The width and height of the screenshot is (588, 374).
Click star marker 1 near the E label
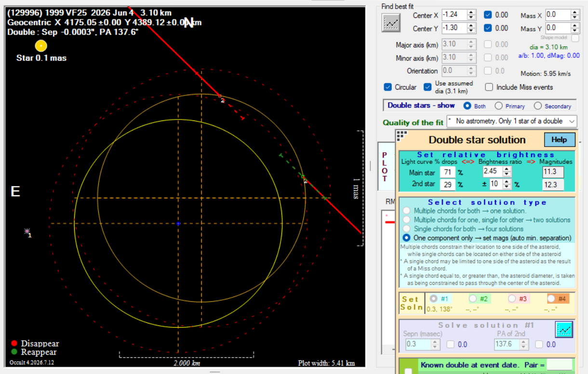[x=27, y=232]
